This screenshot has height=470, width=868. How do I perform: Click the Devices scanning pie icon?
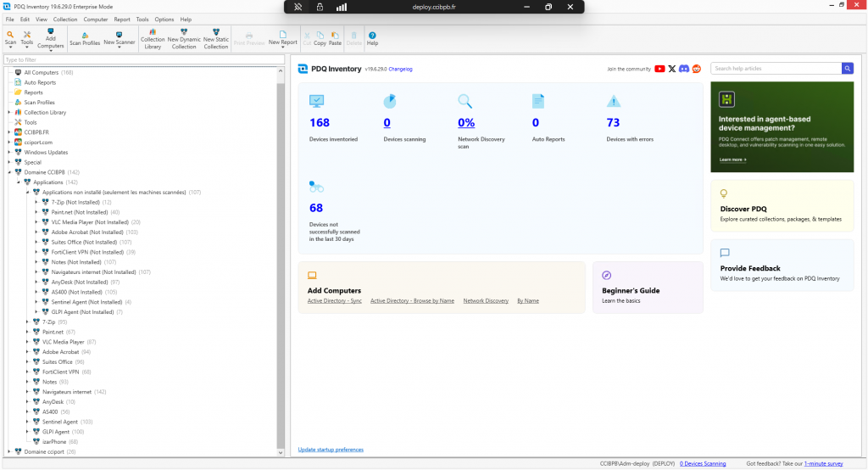coord(390,101)
